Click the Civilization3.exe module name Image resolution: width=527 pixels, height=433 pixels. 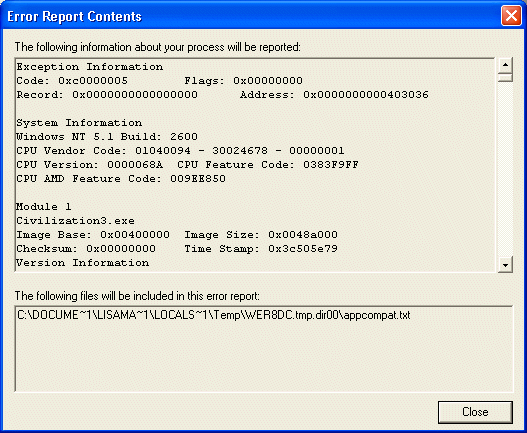pyautogui.click(x=76, y=221)
